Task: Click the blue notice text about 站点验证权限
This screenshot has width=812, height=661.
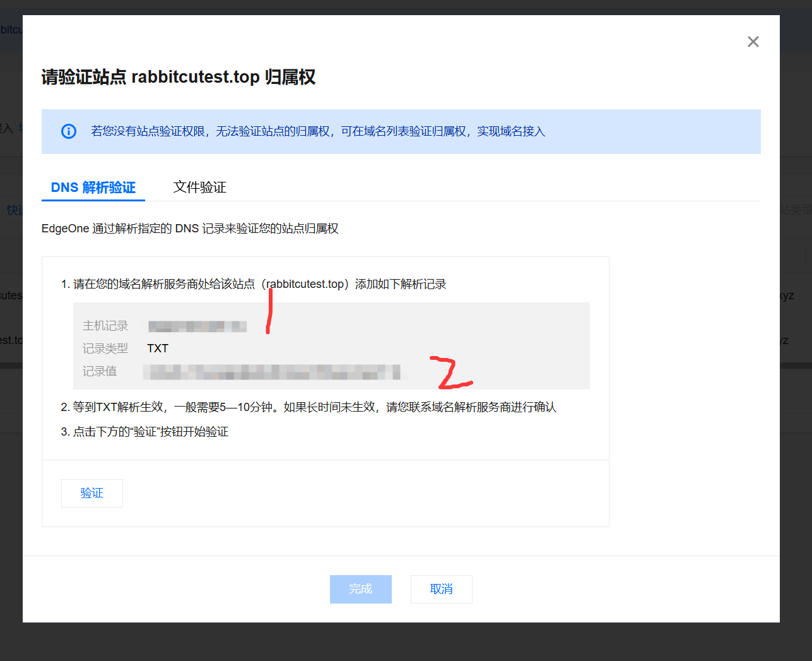Action: pyautogui.click(x=318, y=131)
